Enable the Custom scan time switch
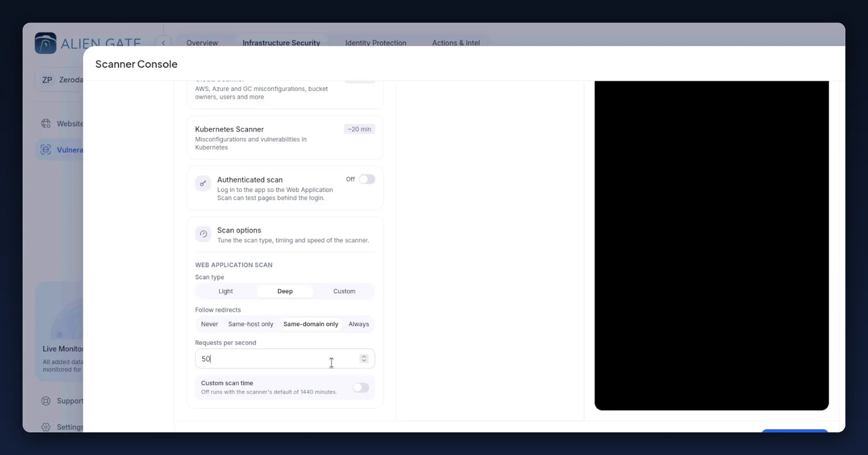This screenshot has width=868, height=455. 361,388
